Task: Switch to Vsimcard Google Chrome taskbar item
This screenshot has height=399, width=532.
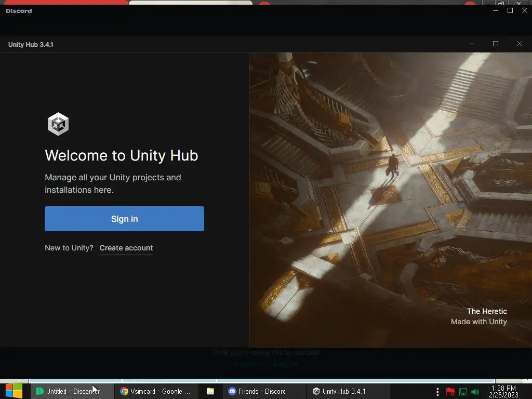Action: point(156,391)
